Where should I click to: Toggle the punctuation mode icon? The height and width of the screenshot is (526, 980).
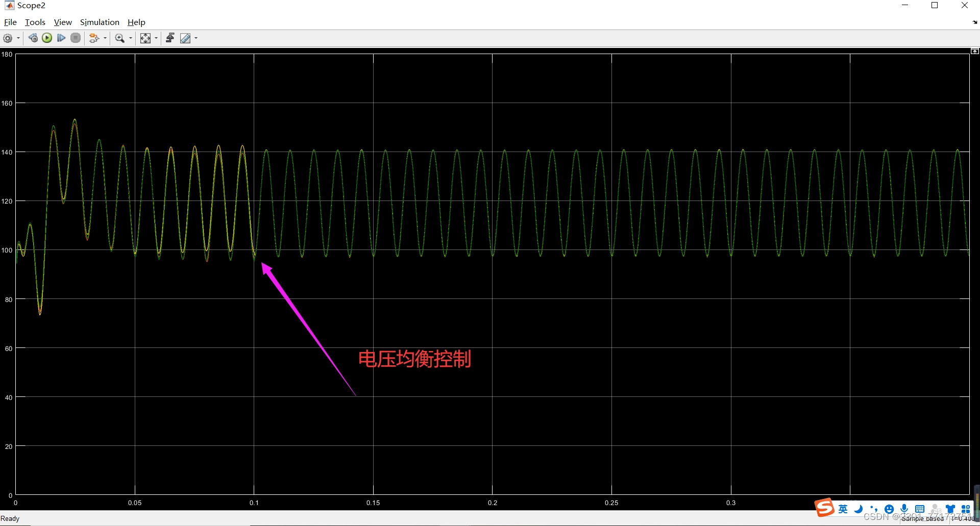pos(874,509)
